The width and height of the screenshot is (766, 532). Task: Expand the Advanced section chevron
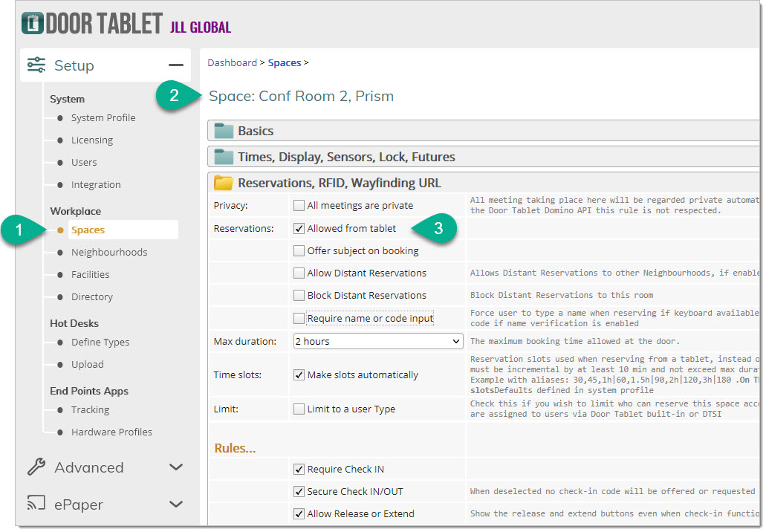[176, 467]
